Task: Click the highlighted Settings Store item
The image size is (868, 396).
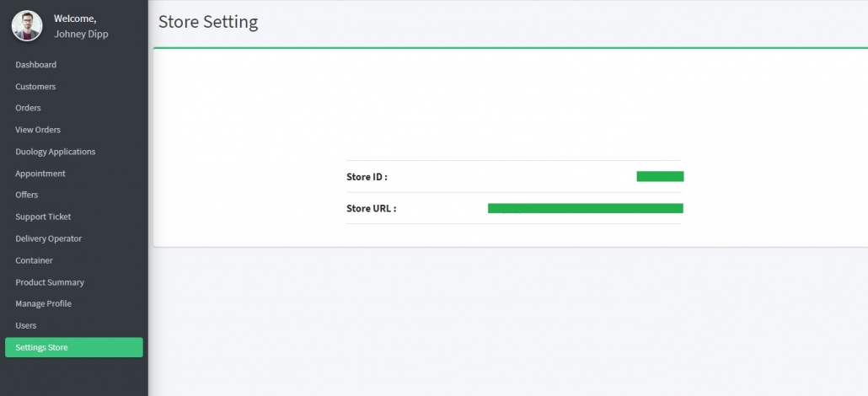Action: click(x=74, y=347)
